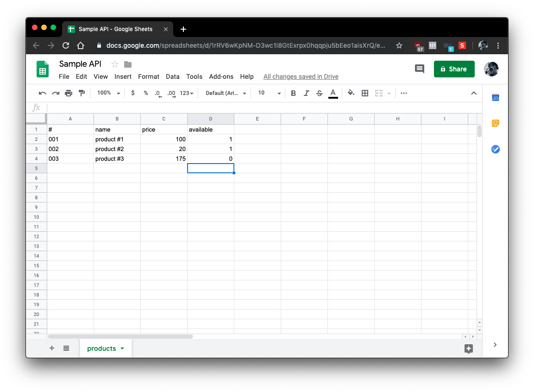Image resolution: width=534 pixels, height=392 pixels.
Task: Toggle bold formatting
Action: (x=293, y=93)
